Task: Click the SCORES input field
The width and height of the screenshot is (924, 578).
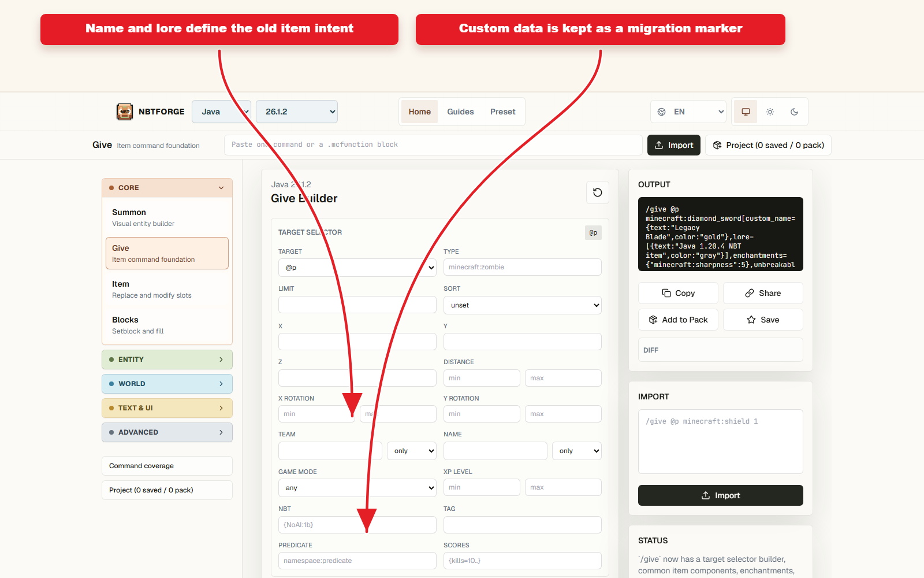Action: tap(523, 561)
